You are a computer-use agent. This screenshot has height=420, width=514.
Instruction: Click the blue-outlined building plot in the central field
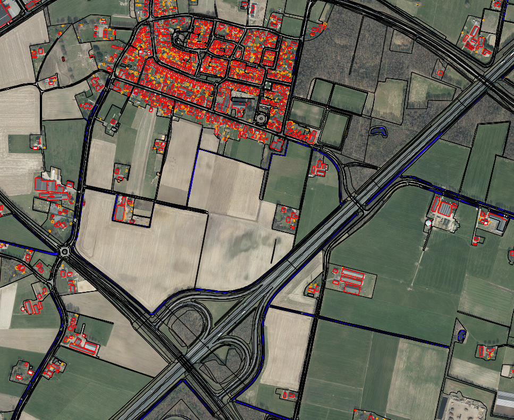pyautogui.click(x=123, y=208)
